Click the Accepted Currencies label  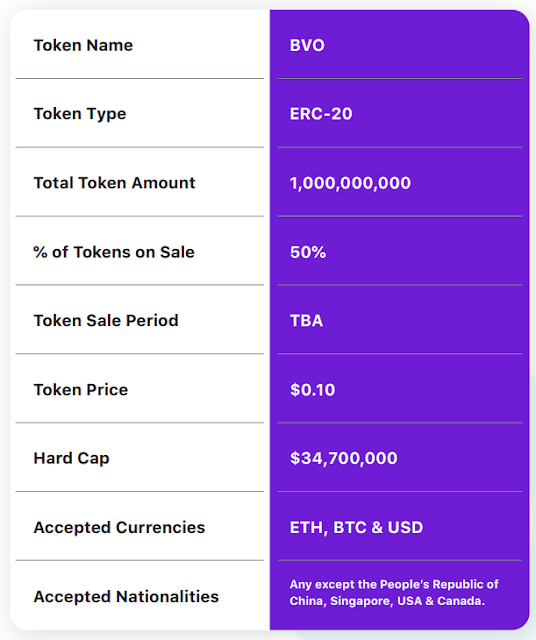click(119, 527)
